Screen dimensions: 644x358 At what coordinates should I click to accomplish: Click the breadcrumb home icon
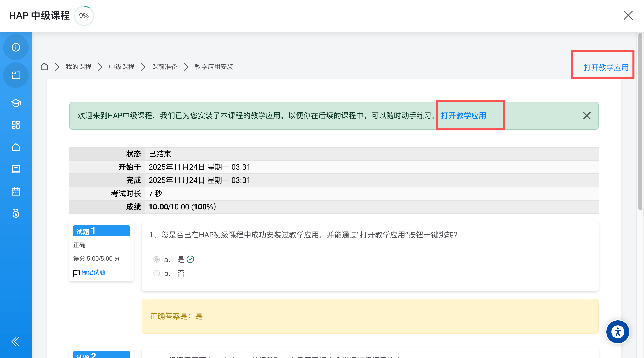click(x=44, y=67)
